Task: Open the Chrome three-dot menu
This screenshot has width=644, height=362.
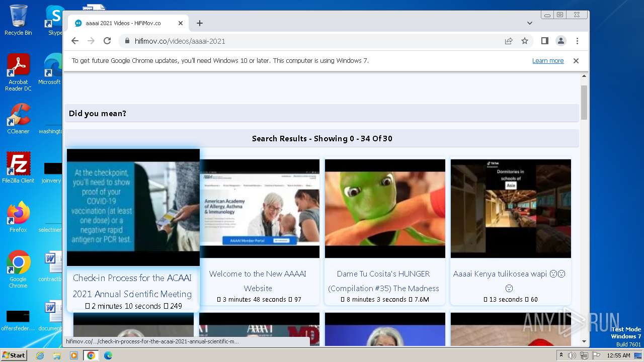Action: (x=577, y=41)
